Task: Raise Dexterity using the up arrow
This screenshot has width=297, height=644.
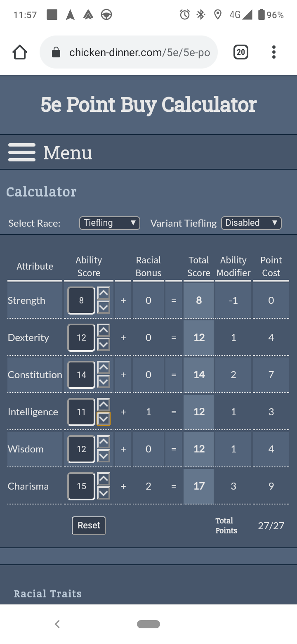Action: 104,331
